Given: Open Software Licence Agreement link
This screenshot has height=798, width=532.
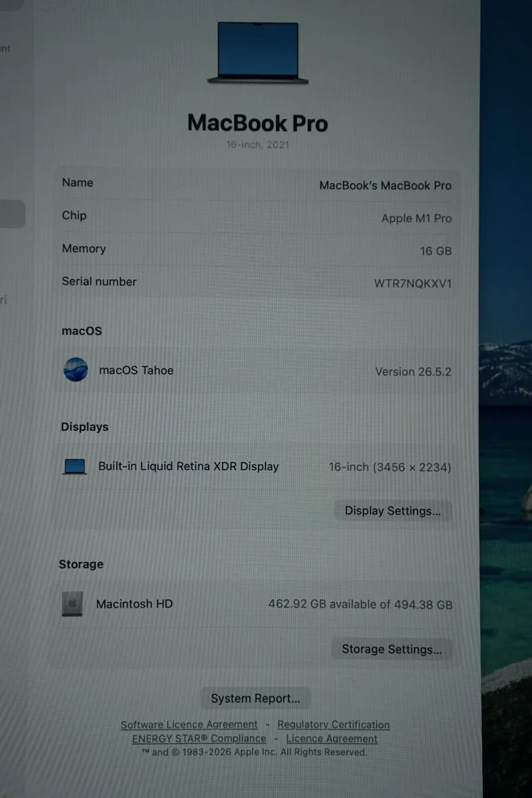Looking at the screenshot, I should 189,725.
